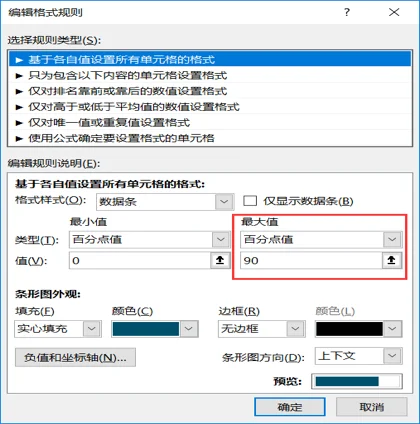Viewport: 420px width, 424px height.
Task: Open the 最小值 type dropdown
Action: click(150, 240)
